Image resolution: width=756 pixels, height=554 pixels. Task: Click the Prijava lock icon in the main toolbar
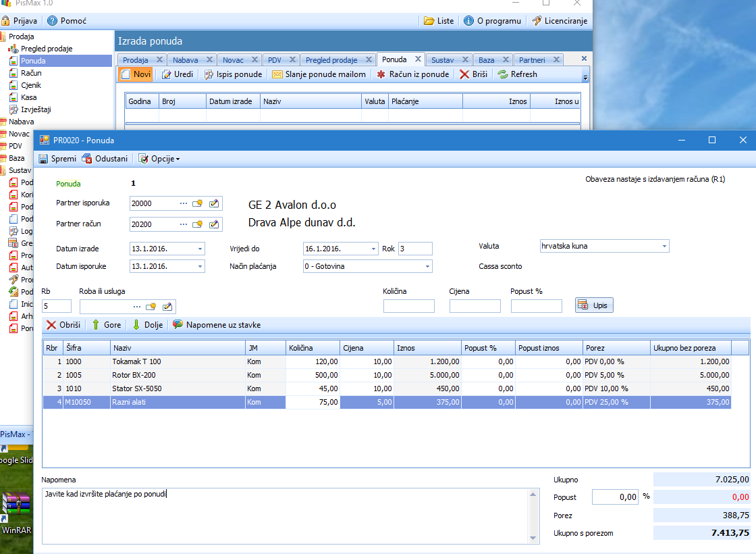pos(6,21)
